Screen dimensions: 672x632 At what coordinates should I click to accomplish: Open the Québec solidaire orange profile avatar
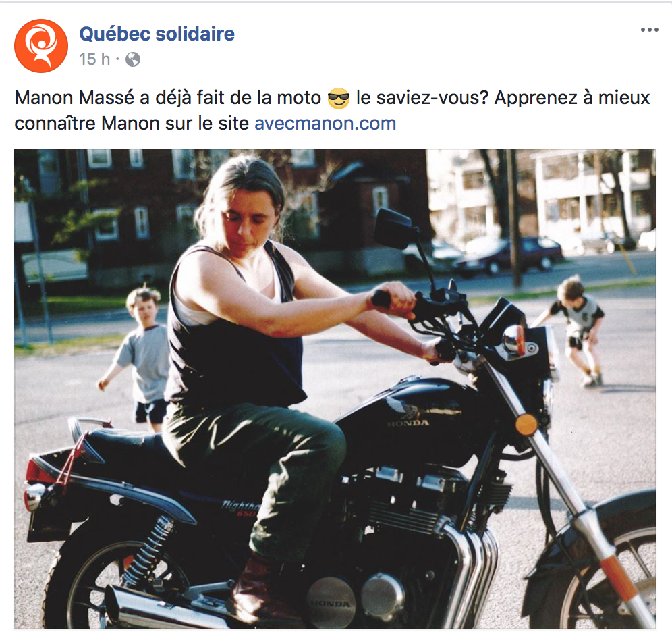(41, 46)
